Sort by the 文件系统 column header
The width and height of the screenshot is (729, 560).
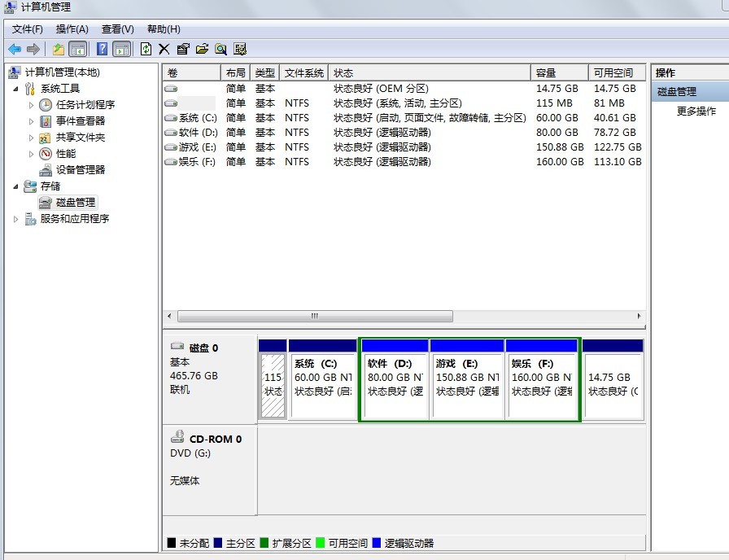point(303,73)
